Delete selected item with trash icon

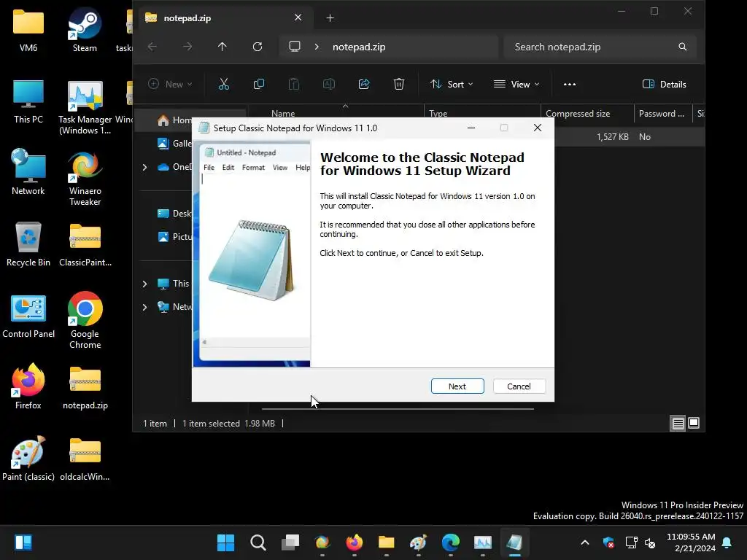pyautogui.click(x=399, y=85)
